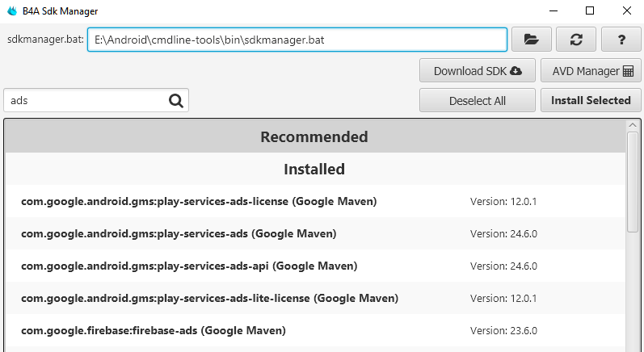Click the search magnifier icon

pos(176,100)
